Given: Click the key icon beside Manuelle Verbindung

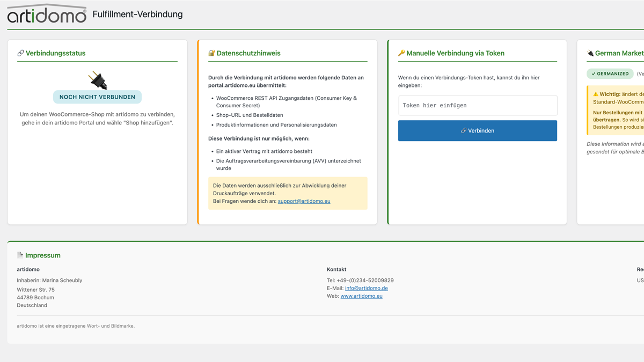Looking at the screenshot, I should click(x=401, y=53).
